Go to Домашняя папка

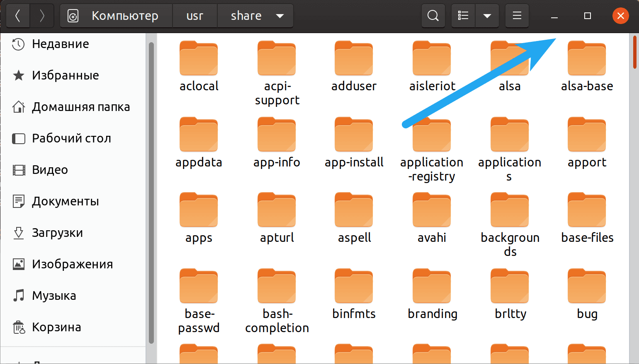pos(73,107)
